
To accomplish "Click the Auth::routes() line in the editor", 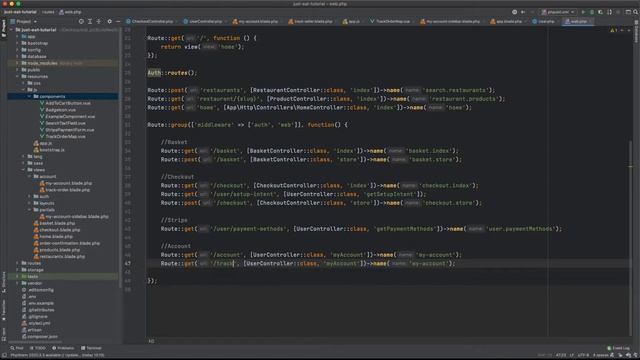I will coord(172,73).
